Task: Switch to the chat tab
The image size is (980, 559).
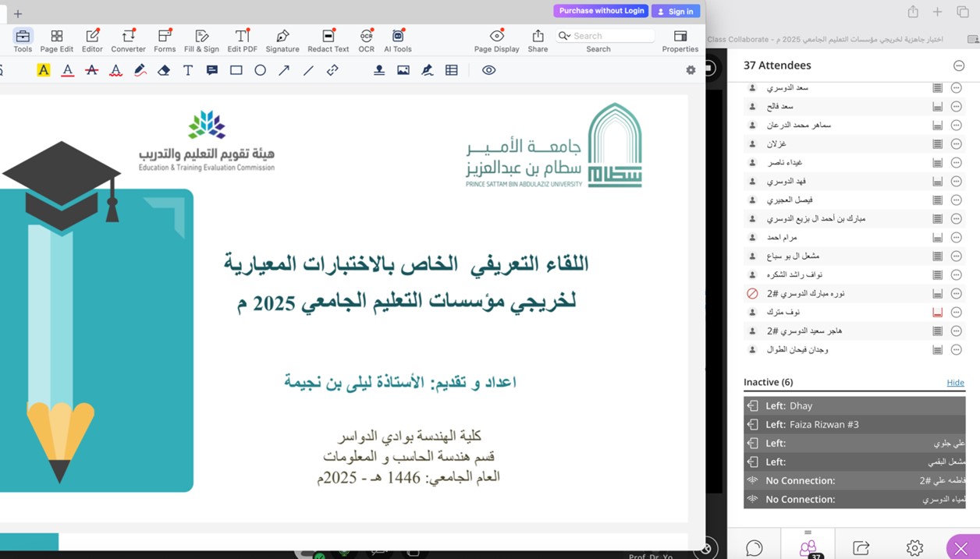Action: 754,547
